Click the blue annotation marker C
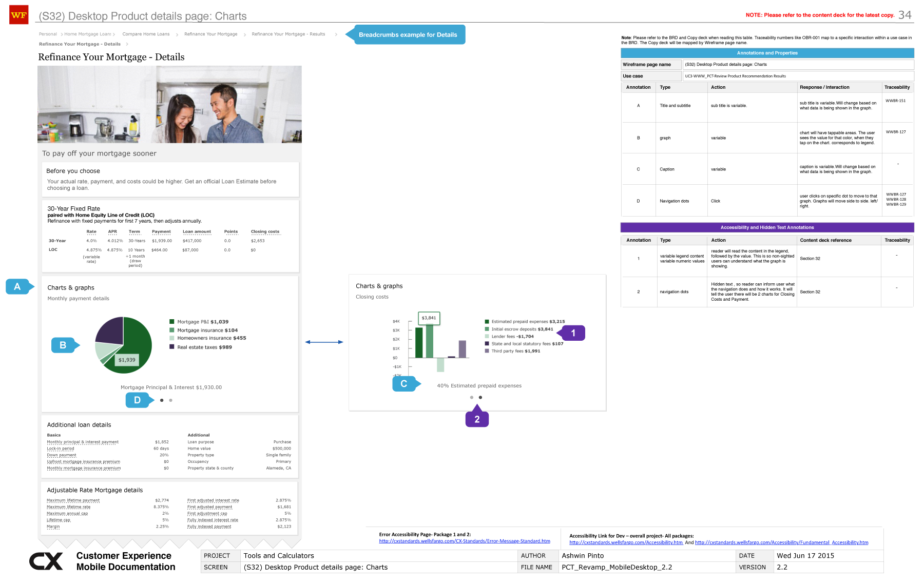 405,384
